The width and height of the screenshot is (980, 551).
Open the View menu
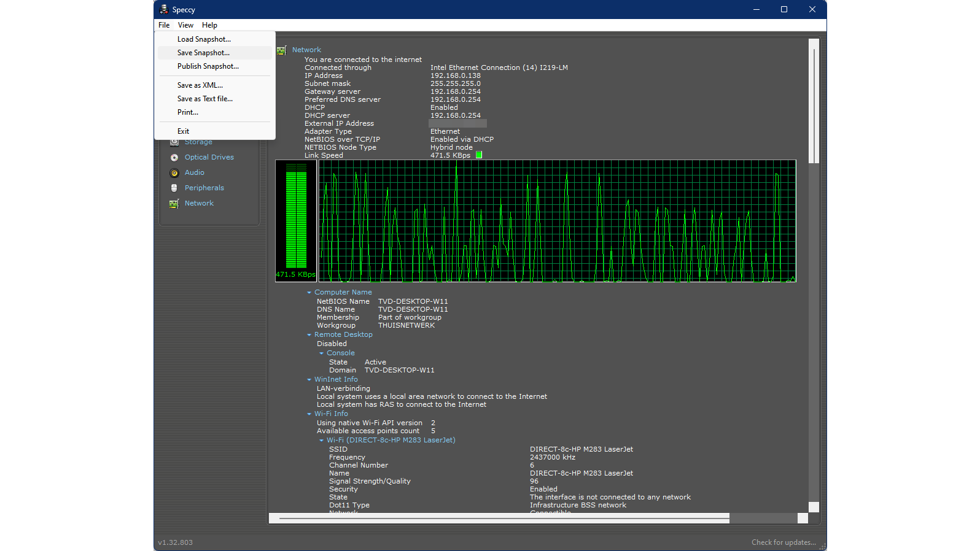pos(185,25)
